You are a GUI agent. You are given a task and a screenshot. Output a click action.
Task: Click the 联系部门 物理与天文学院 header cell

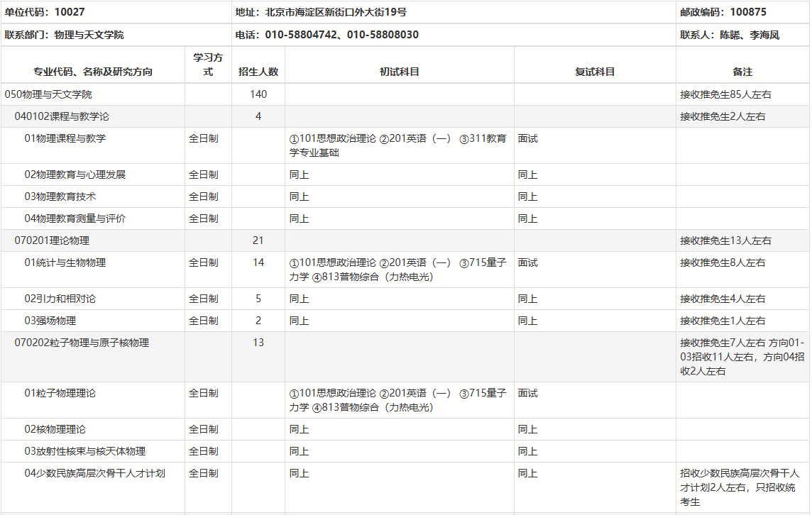[65, 35]
